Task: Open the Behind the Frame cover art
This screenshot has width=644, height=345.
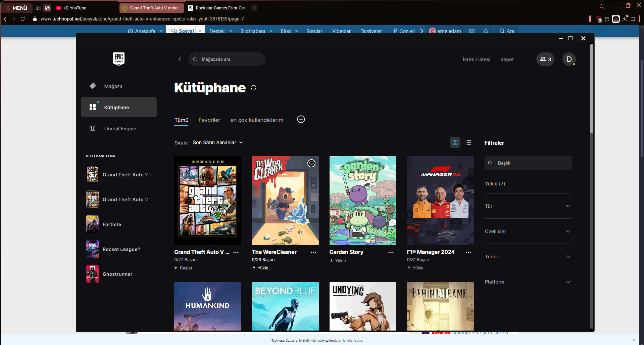Action: [x=440, y=306]
